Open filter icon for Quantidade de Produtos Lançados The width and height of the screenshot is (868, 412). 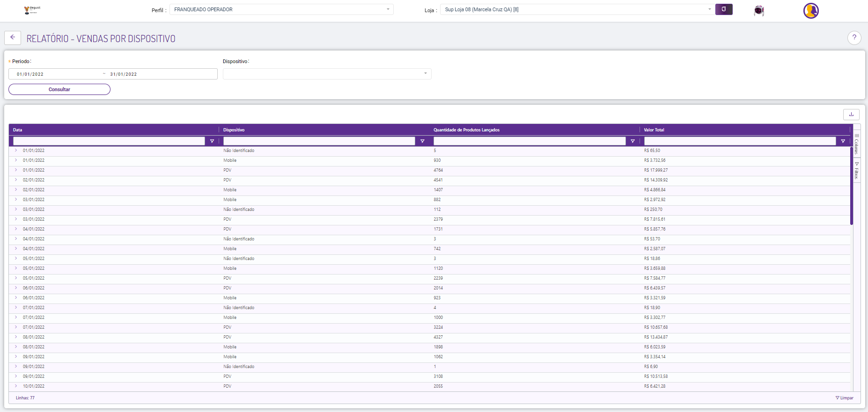coord(633,141)
